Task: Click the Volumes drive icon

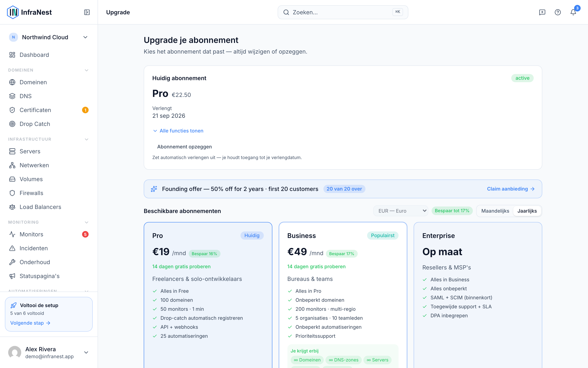Action: pyautogui.click(x=12, y=179)
